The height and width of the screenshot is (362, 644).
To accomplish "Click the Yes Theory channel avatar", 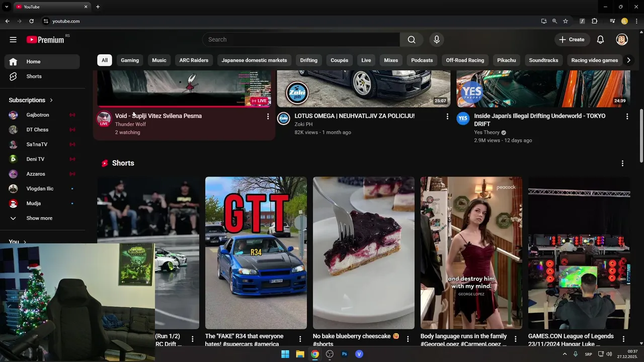I will point(463,119).
